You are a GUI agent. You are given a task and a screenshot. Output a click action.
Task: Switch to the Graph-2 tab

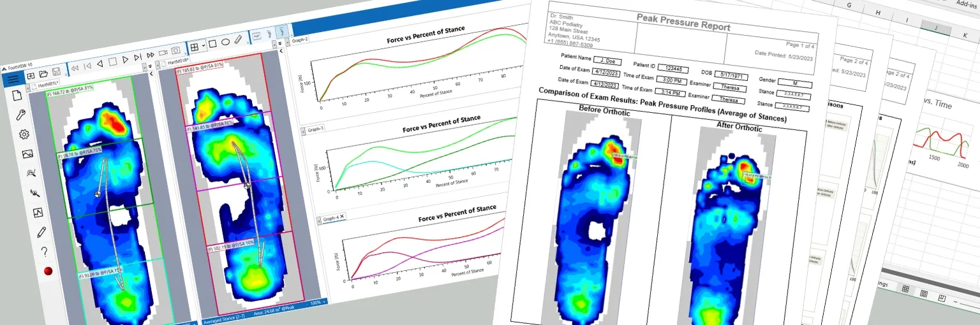[x=300, y=40]
